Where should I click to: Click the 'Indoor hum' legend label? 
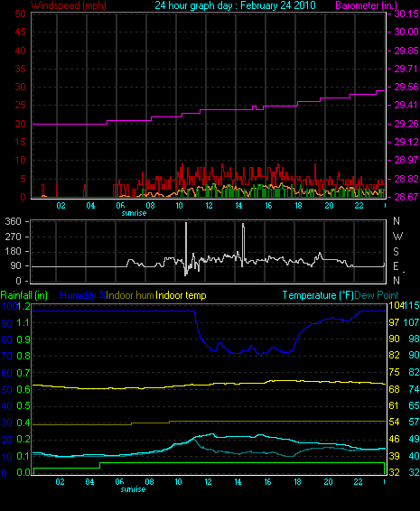tap(130, 295)
